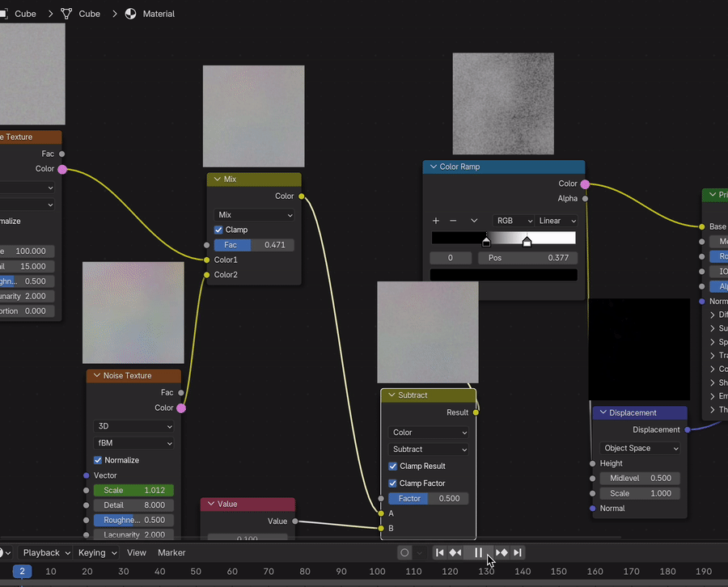
Task: Pause the animation playback
Action: [477, 552]
